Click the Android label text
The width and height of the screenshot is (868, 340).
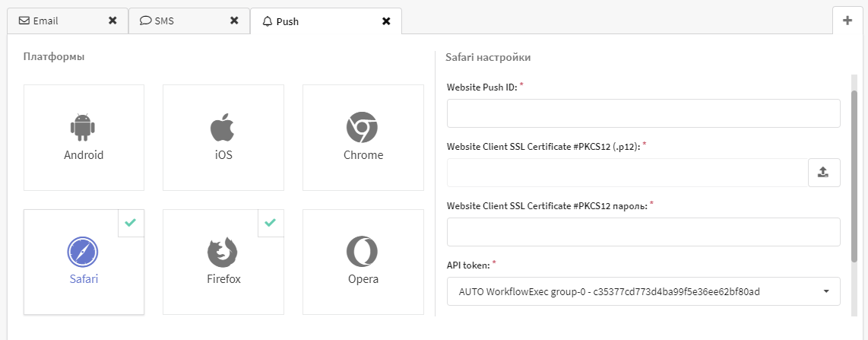click(x=84, y=155)
